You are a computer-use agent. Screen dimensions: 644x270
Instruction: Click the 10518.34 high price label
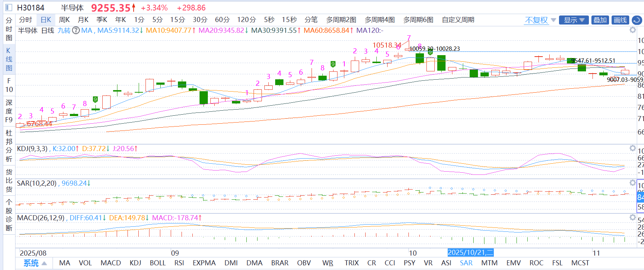pyautogui.click(x=386, y=45)
